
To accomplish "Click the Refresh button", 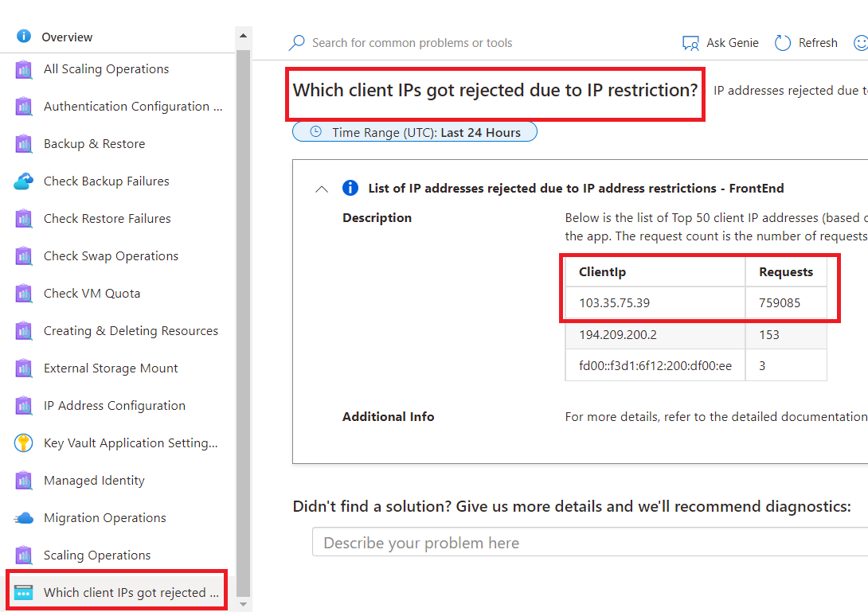I will (x=806, y=42).
